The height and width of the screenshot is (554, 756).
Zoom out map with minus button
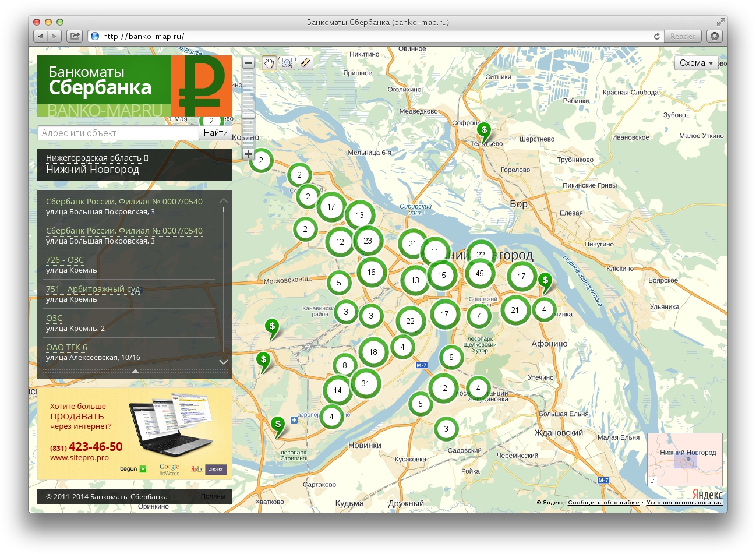coord(249,63)
